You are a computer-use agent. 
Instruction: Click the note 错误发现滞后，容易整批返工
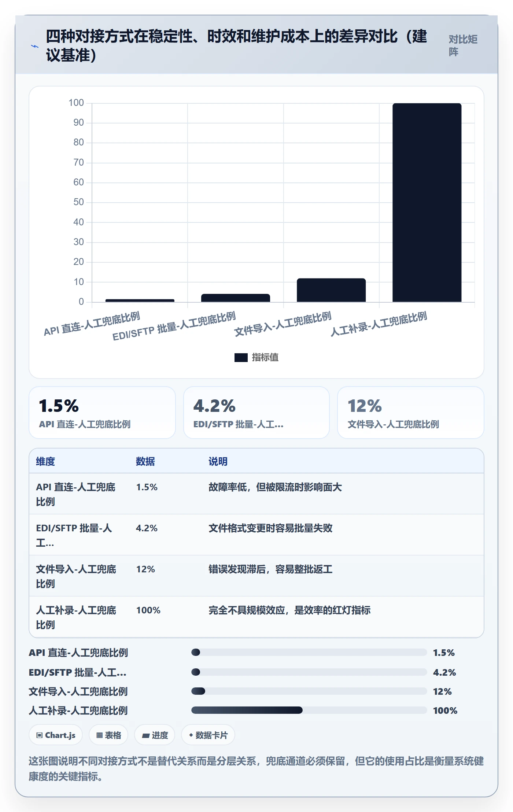(270, 569)
